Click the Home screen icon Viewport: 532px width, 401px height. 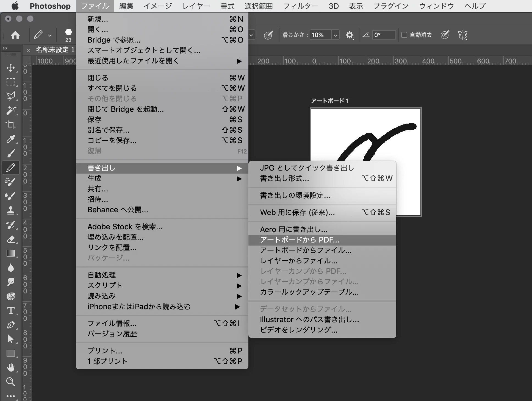coord(15,35)
